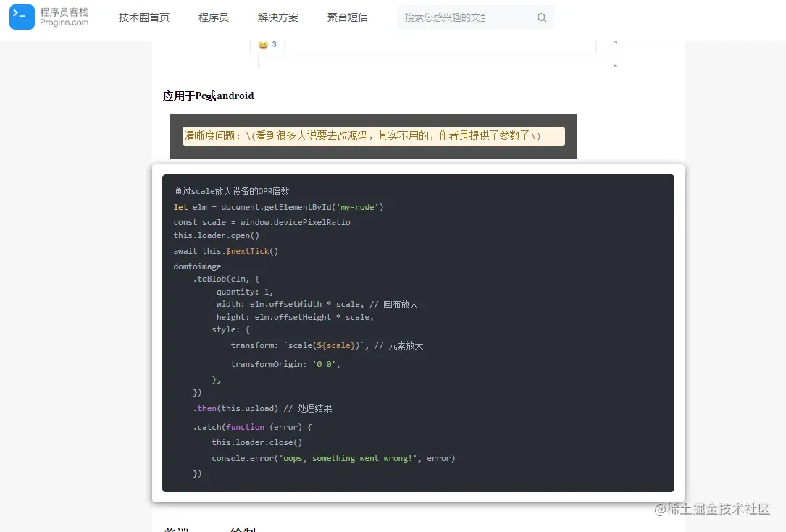
Task: Click the console.error 'oops, something went wrong!' line
Action: [x=333, y=458]
